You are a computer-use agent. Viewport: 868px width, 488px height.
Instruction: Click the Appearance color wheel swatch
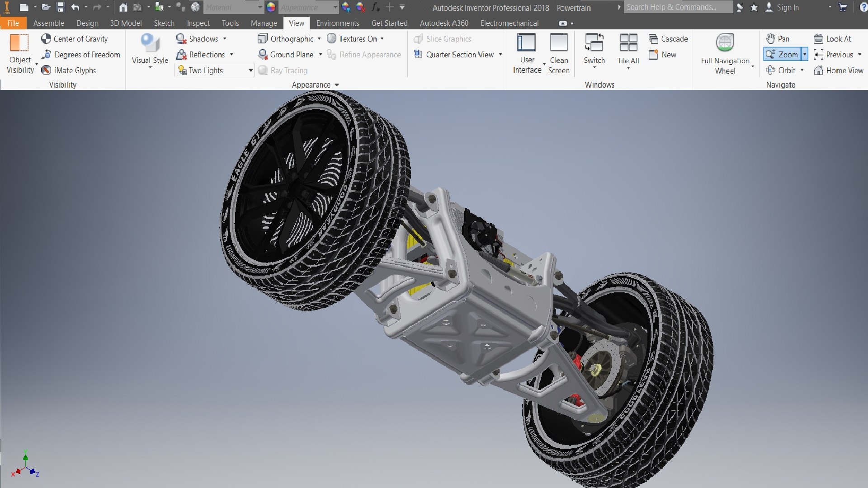[271, 7]
